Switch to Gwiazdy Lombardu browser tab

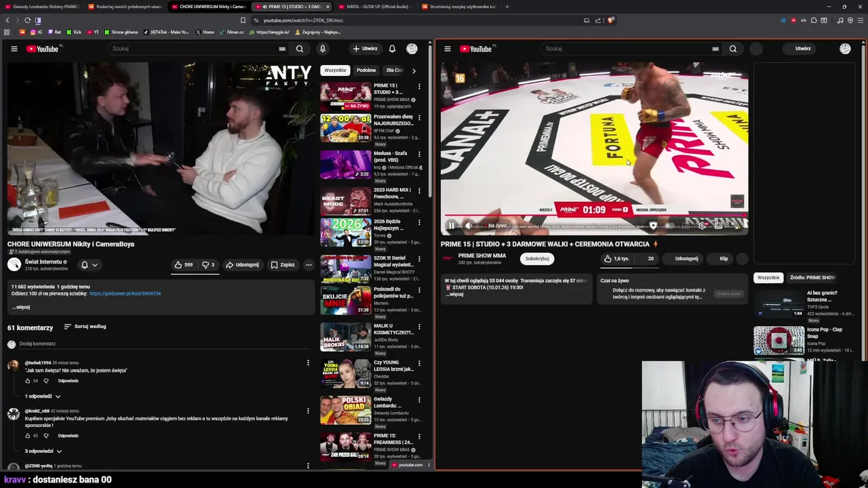click(x=41, y=7)
